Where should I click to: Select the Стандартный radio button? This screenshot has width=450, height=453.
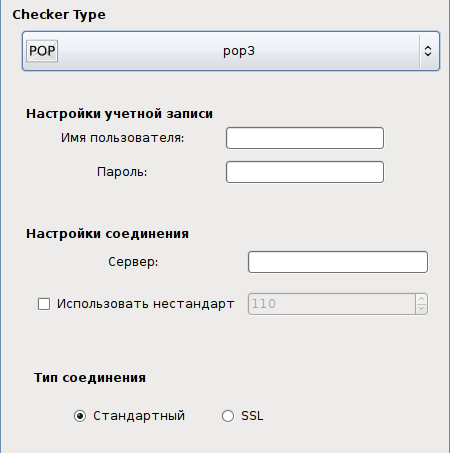[80, 416]
